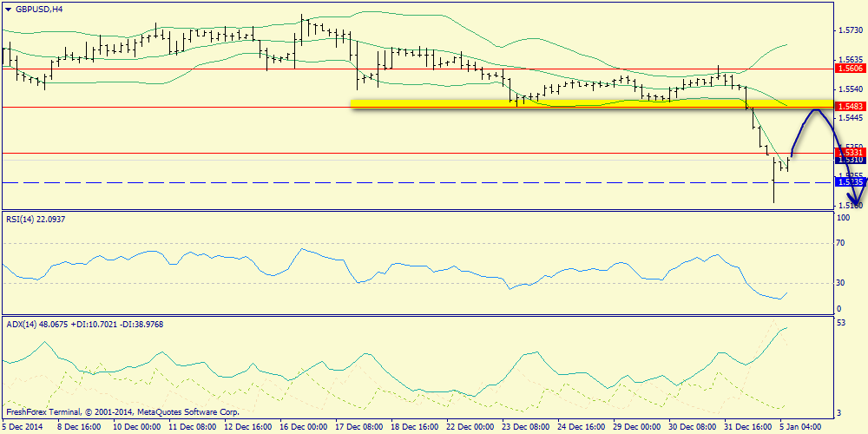Viewport: 868px width, 434px height.
Task: Select the current price 1.5310 label
Action: [849, 160]
